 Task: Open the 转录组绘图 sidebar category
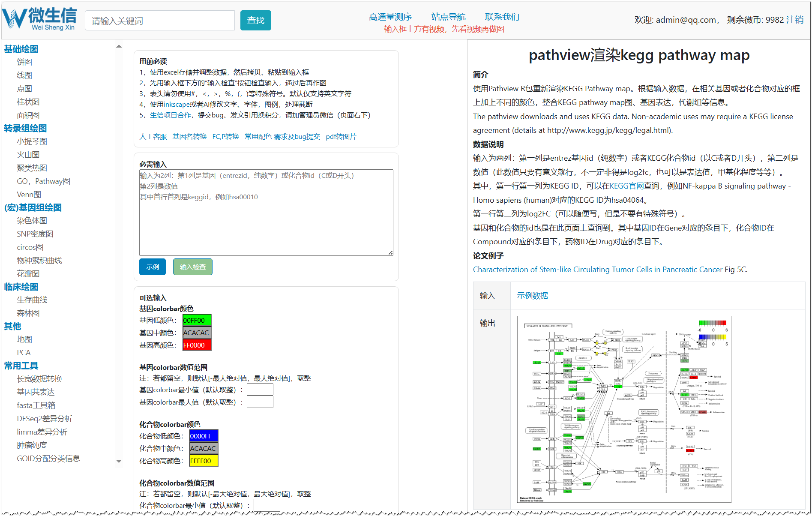point(25,128)
